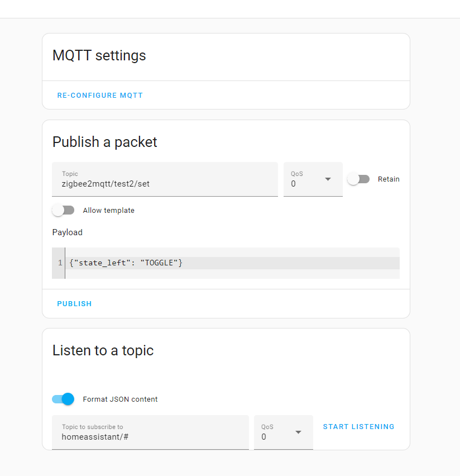The width and height of the screenshot is (460, 476).
Task: Open the QoS dropdown arrow beside START LISTENING
Action: (x=298, y=432)
